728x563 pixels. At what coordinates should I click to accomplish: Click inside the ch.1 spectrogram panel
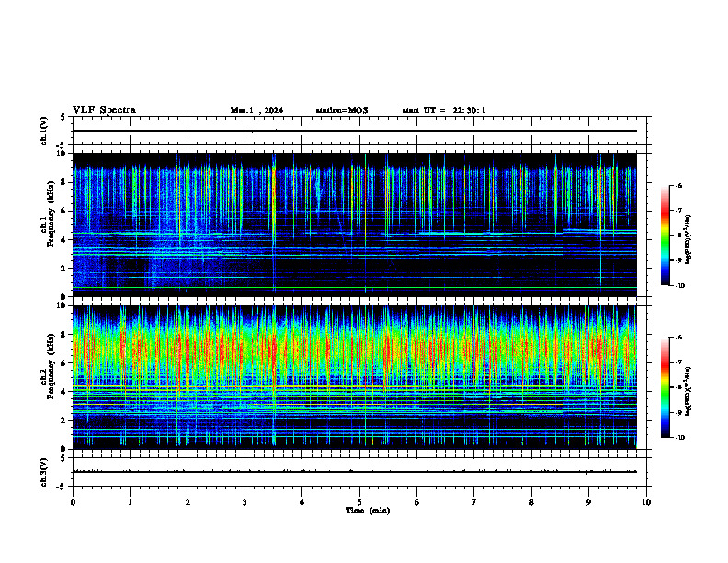[x=355, y=224]
